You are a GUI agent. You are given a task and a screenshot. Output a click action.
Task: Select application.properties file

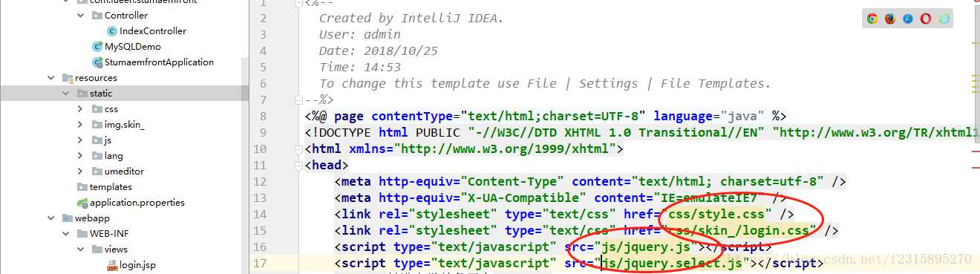137,203
